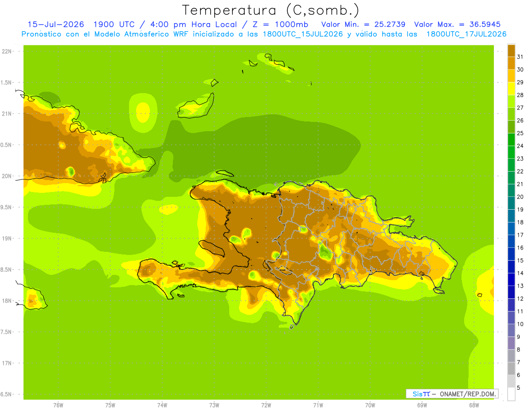The width and height of the screenshot is (532, 411).
Task: Click the colorbar label '10'
Action: click(520, 324)
